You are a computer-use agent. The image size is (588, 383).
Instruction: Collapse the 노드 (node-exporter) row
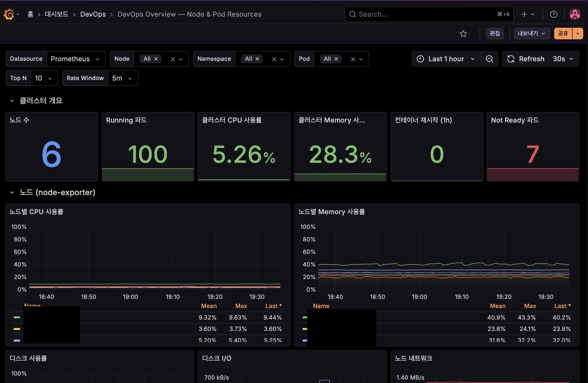click(x=12, y=192)
